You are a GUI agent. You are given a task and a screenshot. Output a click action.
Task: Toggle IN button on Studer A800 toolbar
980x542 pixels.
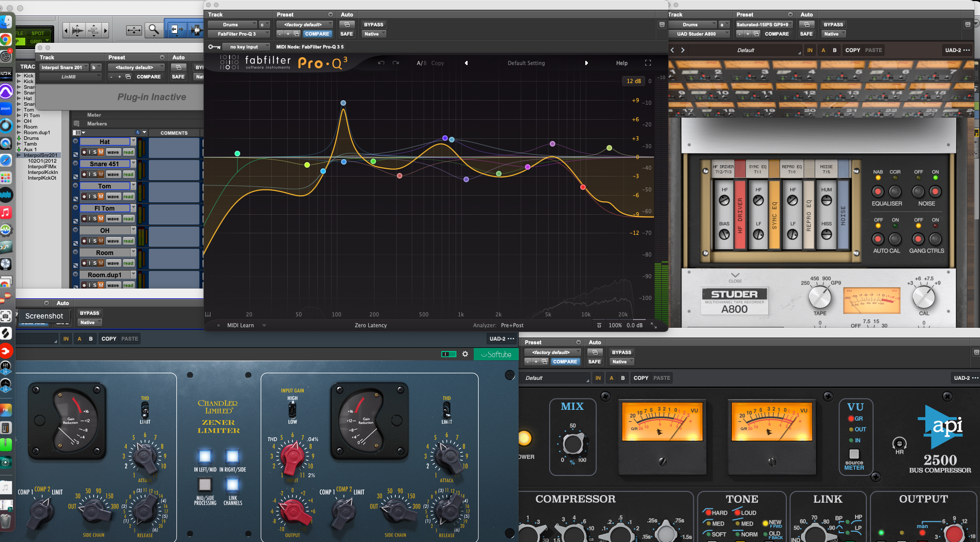810,50
